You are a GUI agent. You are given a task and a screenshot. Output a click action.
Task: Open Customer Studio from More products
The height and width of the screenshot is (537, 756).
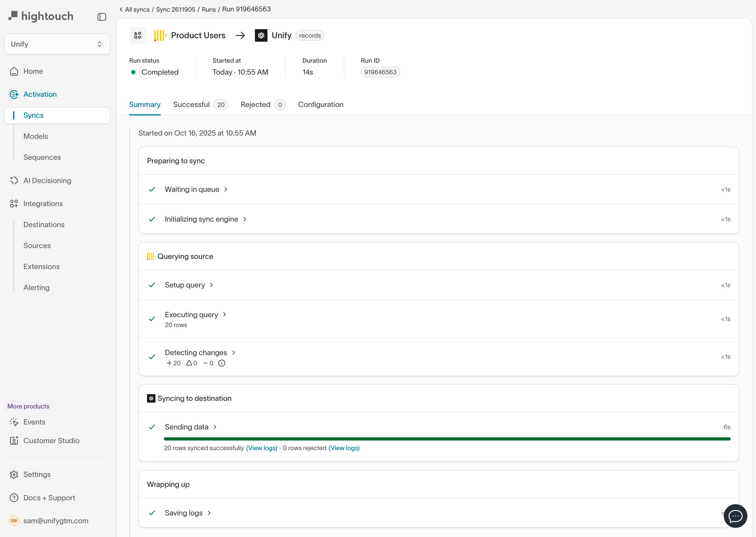click(51, 441)
